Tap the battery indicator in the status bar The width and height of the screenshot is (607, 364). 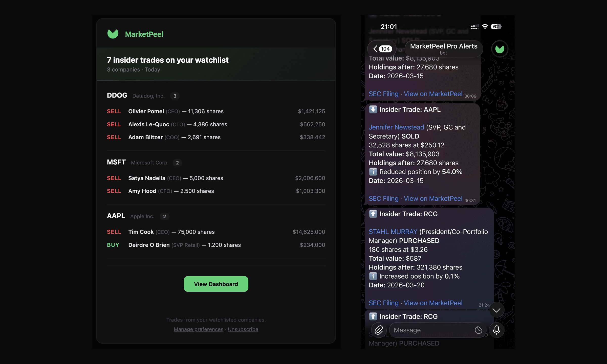pos(495,26)
